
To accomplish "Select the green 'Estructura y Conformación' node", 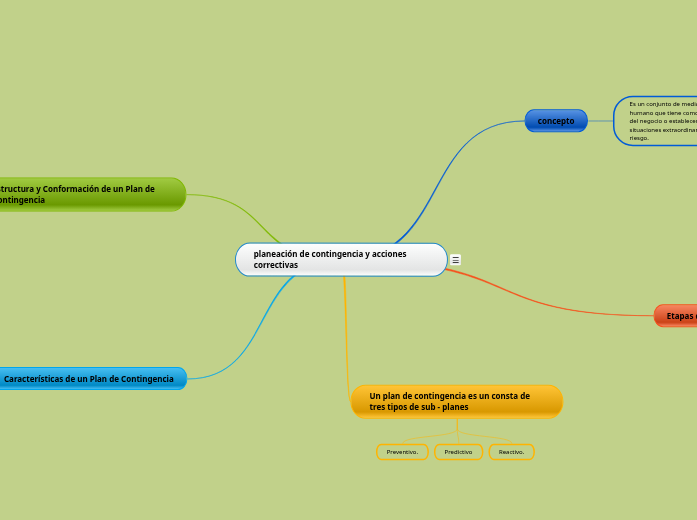I will click(90, 194).
